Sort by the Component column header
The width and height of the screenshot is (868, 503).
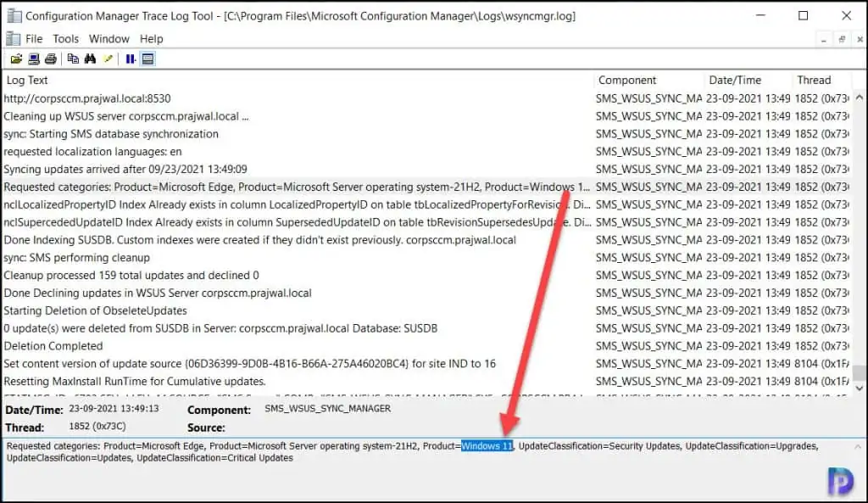[x=649, y=80]
